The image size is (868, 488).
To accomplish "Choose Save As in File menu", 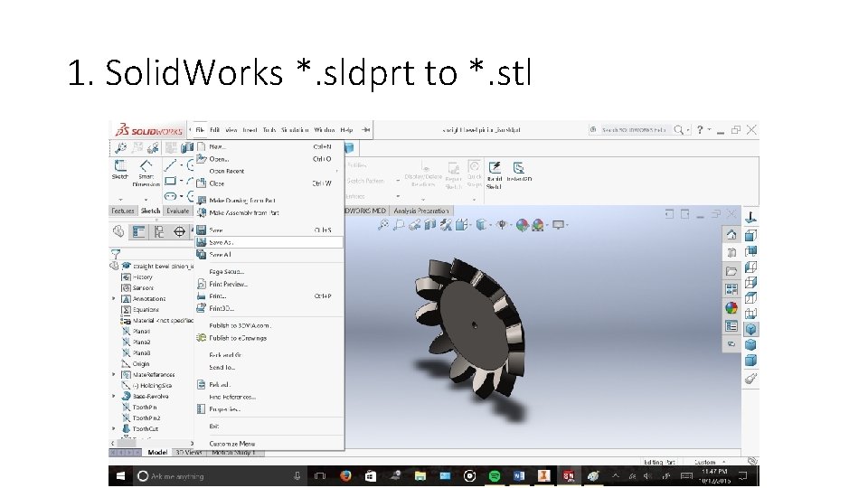I will click(269, 242).
